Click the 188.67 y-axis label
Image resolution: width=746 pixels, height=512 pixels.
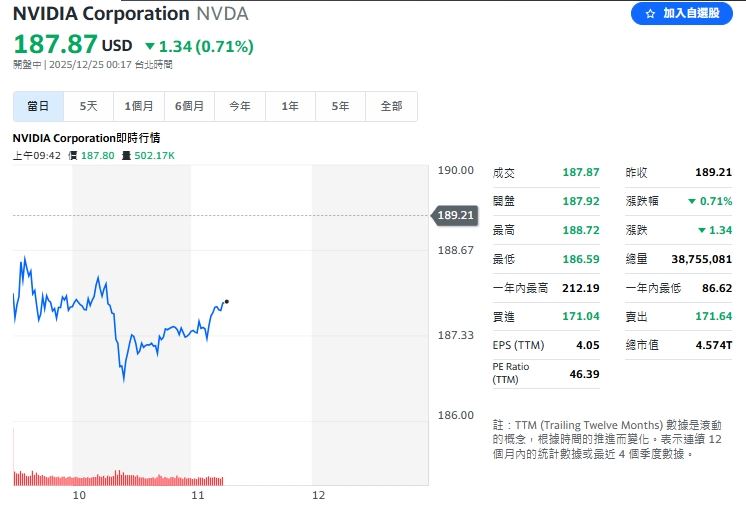455,250
